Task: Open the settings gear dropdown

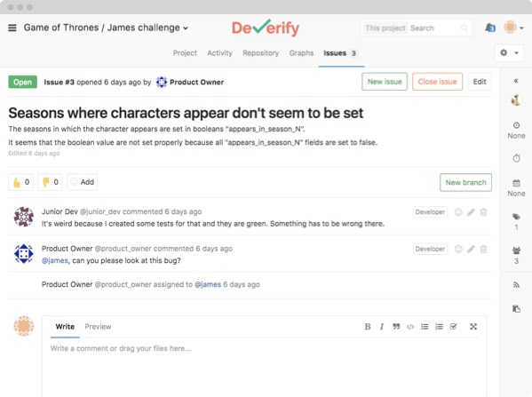Action: [x=509, y=53]
